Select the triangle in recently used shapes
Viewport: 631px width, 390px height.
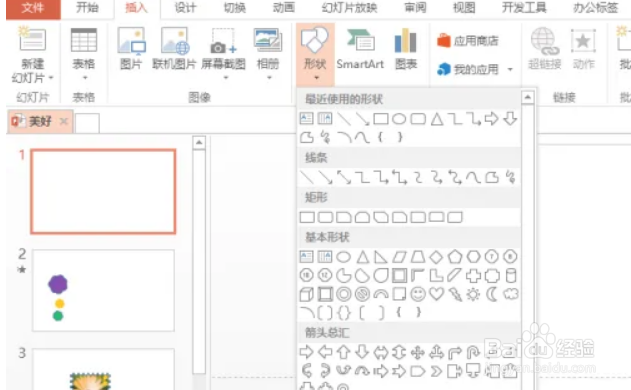pyautogui.click(x=437, y=119)
